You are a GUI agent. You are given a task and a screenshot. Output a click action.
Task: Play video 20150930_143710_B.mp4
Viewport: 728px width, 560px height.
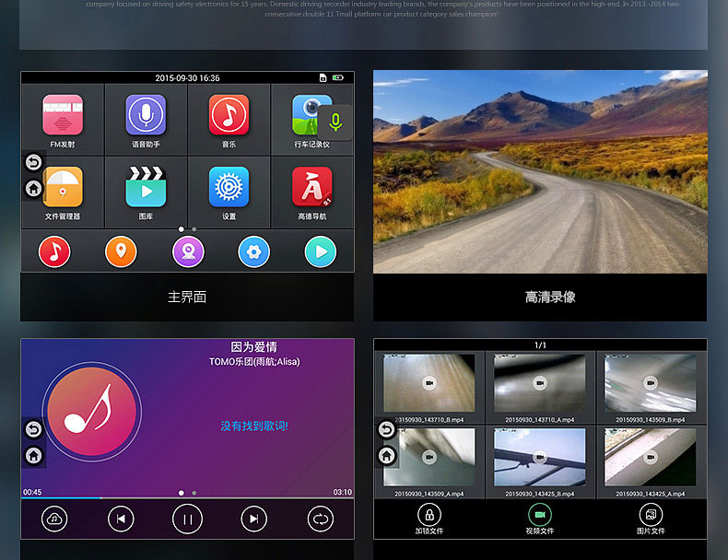[x=429, y=383]
